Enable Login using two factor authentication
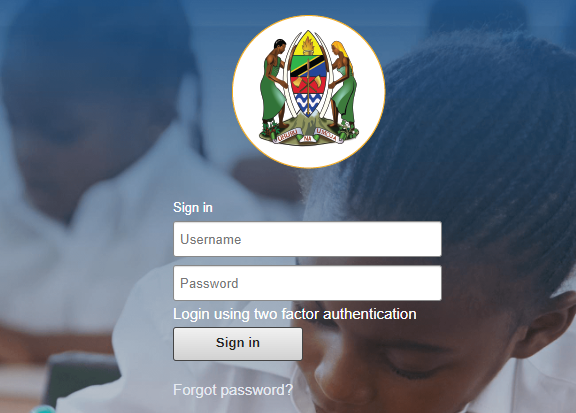The height and width of the screenshot is (413, 576). [x=295, y=314]
